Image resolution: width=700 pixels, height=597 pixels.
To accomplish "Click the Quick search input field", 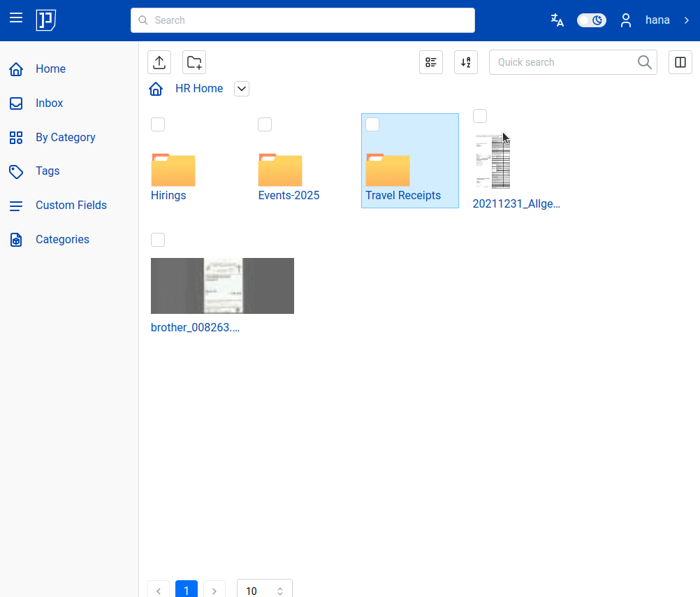I will point(563,62).
